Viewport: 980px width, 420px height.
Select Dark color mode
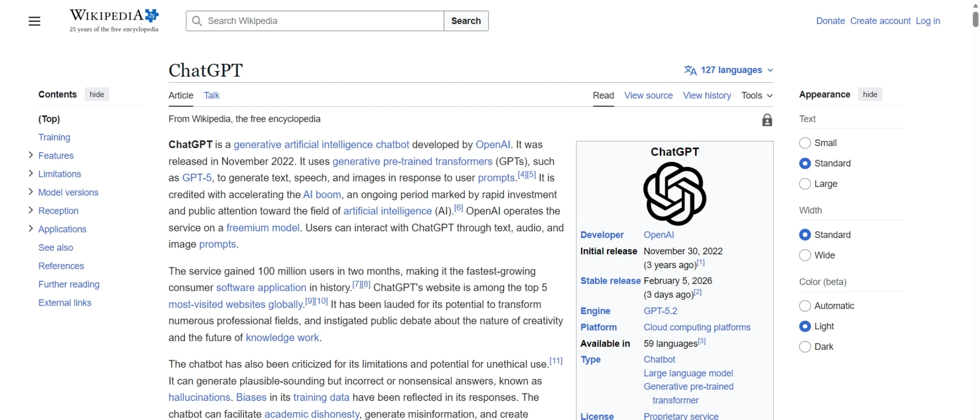[x=805, y=347]
